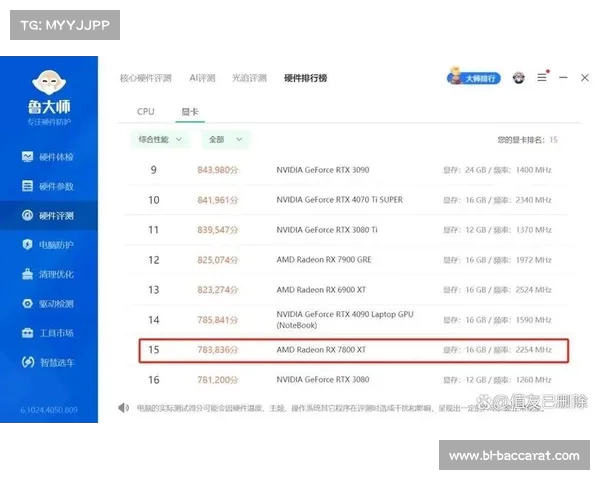Select AMD Radeon RX 7900 GRE entry
Viewport: 600px width, 480px height.
[324, 260]
